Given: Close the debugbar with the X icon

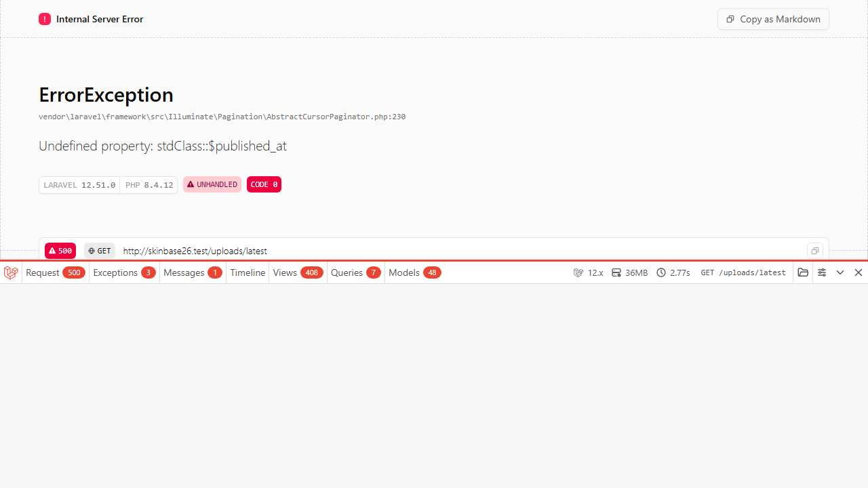Looking at the screenshot, I should (859, 272).
